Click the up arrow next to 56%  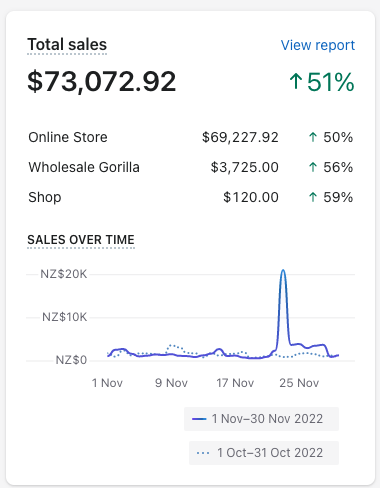click(313, 167)
